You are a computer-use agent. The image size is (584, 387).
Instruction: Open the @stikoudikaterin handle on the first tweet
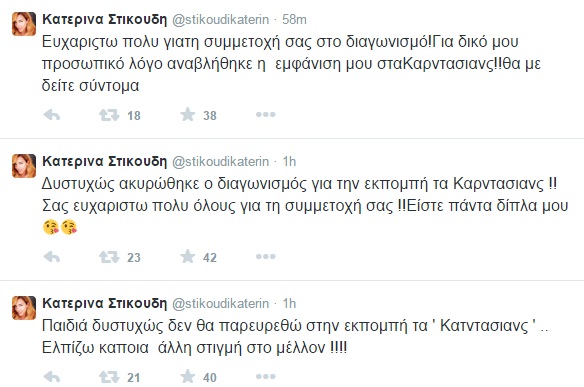tap(220, 20)
